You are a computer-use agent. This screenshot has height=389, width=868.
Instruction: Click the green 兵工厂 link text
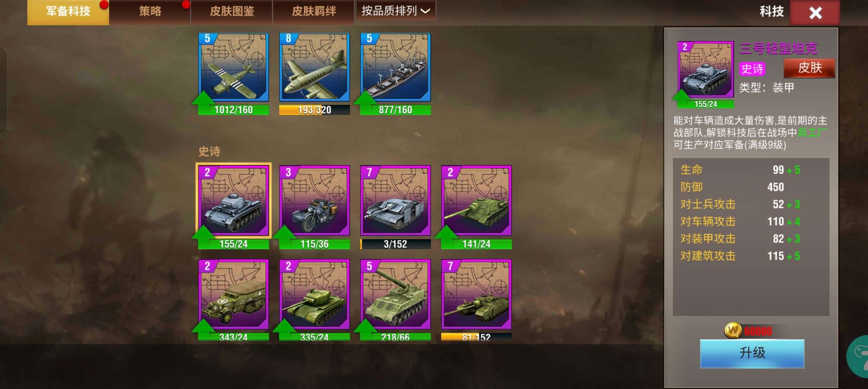(812, 133)
